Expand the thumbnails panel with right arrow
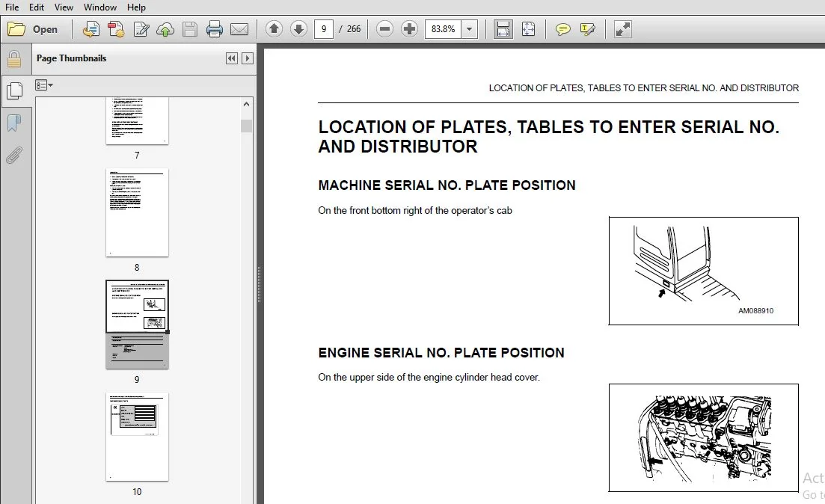 click(x=248, y=58)
